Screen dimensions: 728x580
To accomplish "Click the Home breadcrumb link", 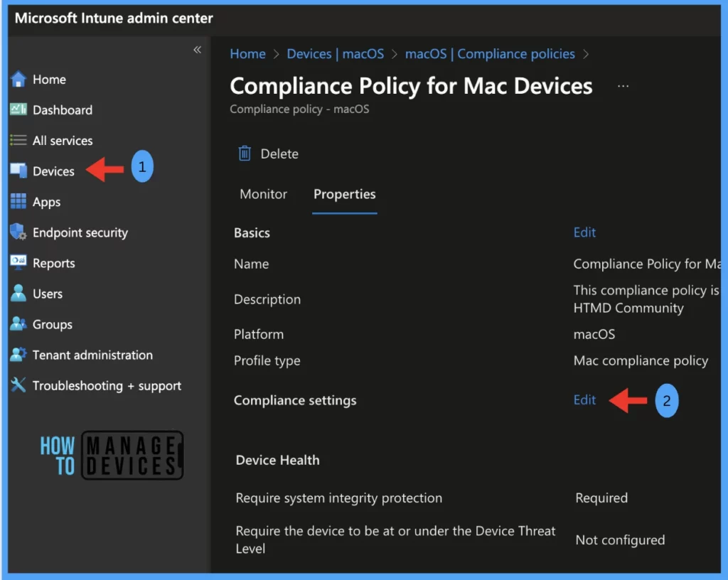I will (x=247, y=54).
